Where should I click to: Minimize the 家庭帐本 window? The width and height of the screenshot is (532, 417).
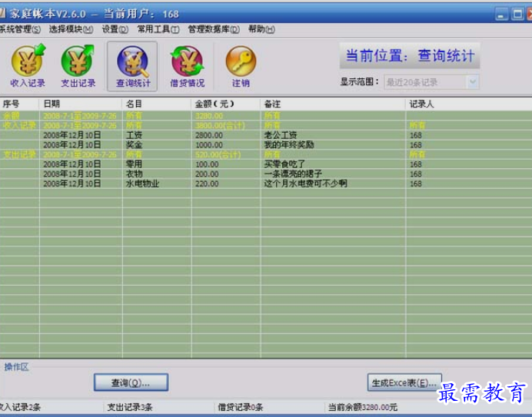click(501, 15)
